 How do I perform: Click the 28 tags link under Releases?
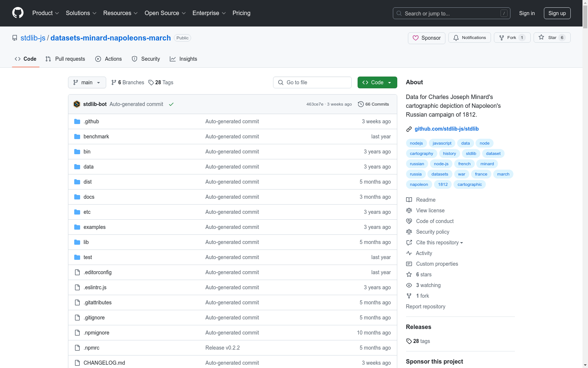click(418, 341)
